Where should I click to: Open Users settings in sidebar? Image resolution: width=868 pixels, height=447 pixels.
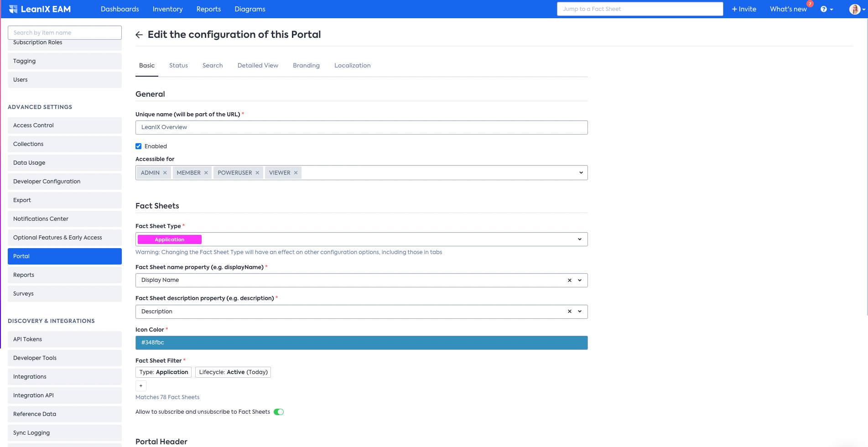point(65,80)
